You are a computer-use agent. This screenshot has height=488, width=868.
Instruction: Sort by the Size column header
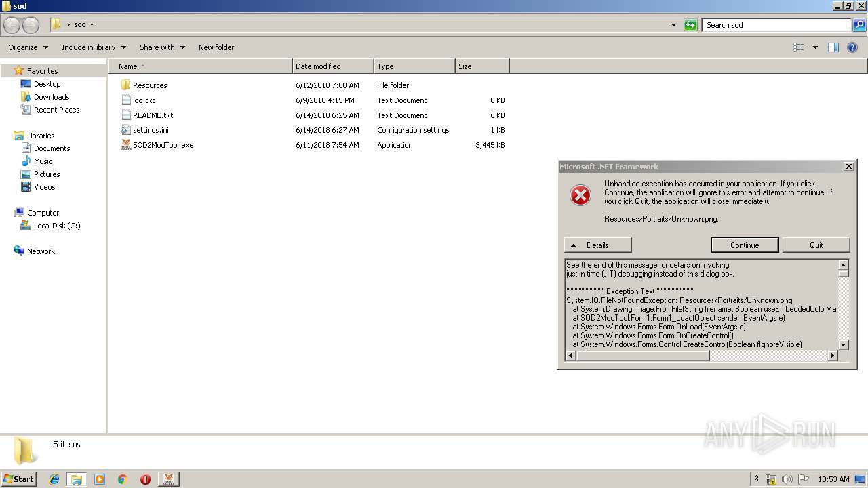point(482,66)
